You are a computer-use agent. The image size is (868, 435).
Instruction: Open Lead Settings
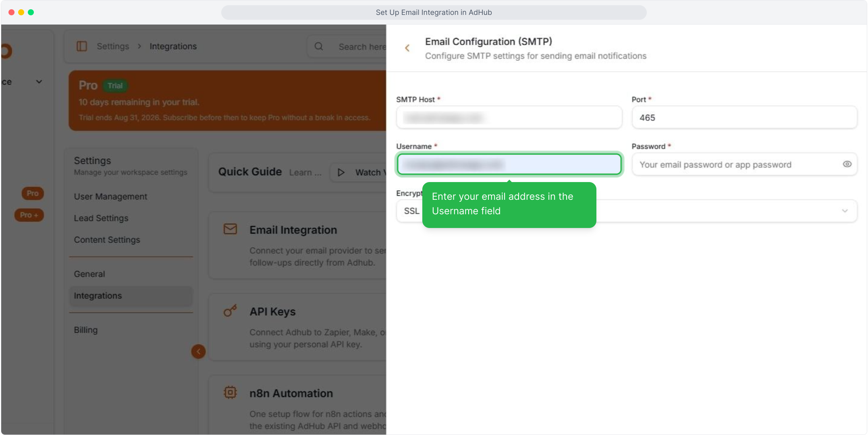(101, 218)
